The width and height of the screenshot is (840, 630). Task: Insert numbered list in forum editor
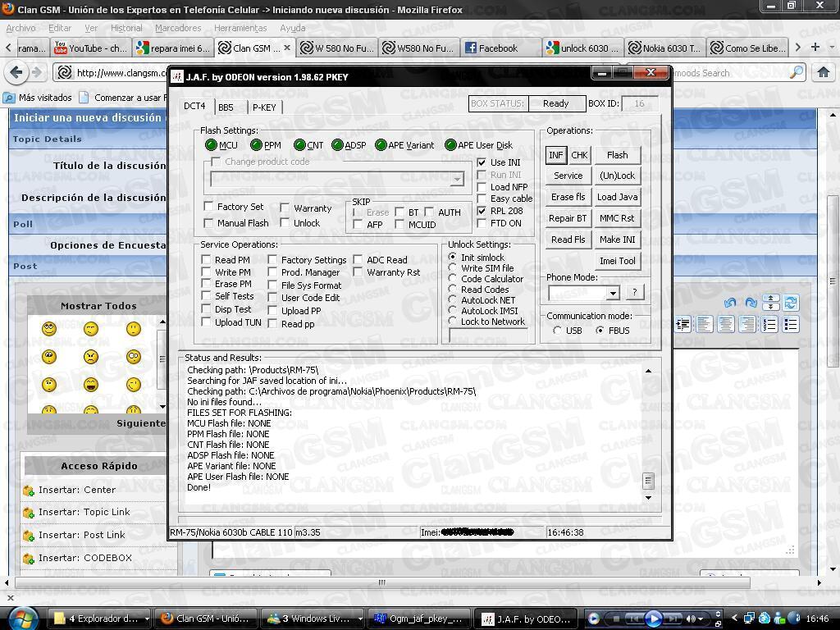tap(769, 325)
